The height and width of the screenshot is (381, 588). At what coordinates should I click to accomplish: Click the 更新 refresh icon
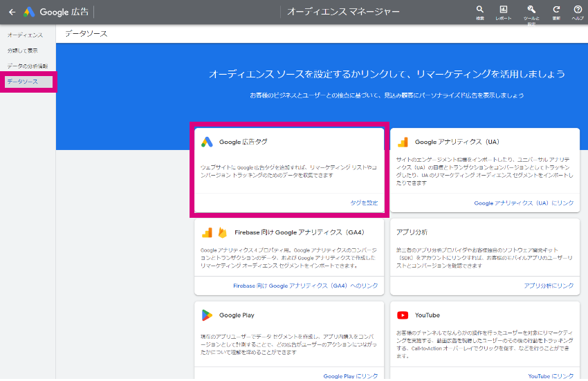point(556,10)
